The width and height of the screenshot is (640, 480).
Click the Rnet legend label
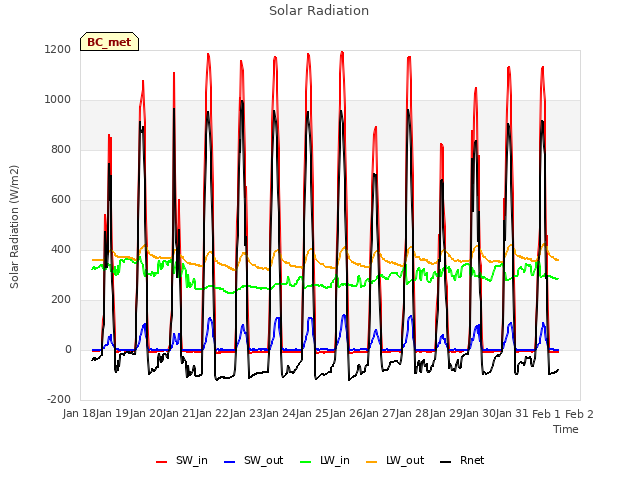coord(472,460)
